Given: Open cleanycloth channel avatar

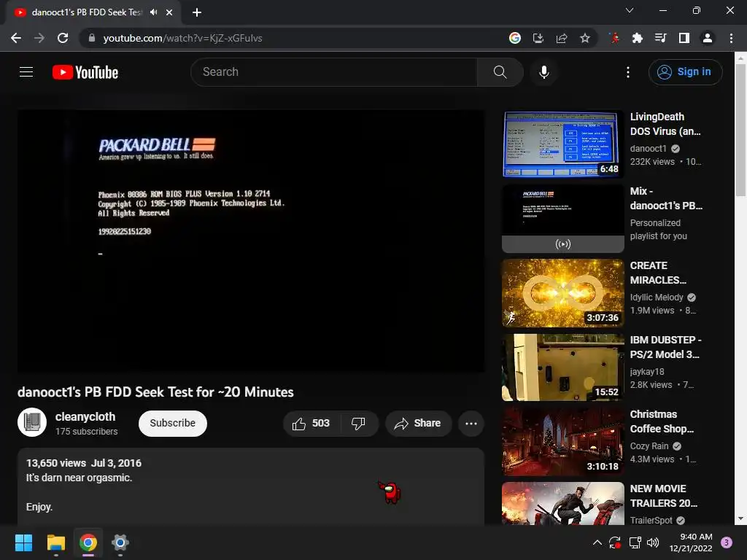Looking at the screenshot, I should click(32, 422).
